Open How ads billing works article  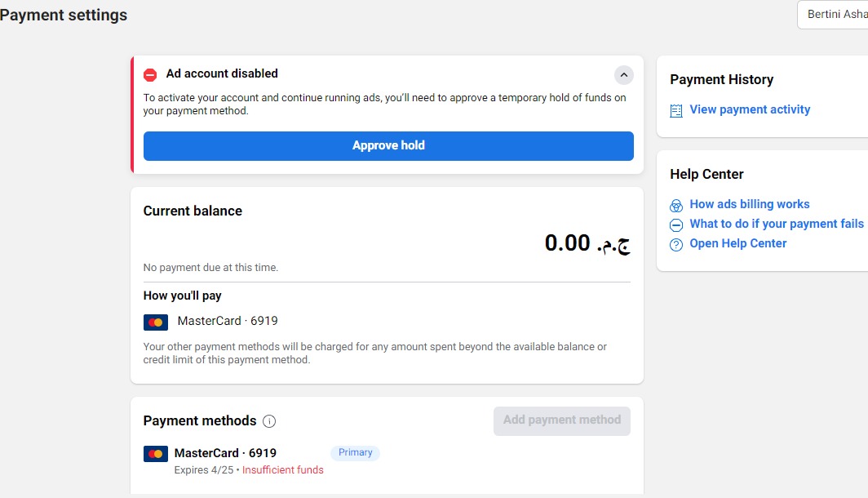point(750,204)
